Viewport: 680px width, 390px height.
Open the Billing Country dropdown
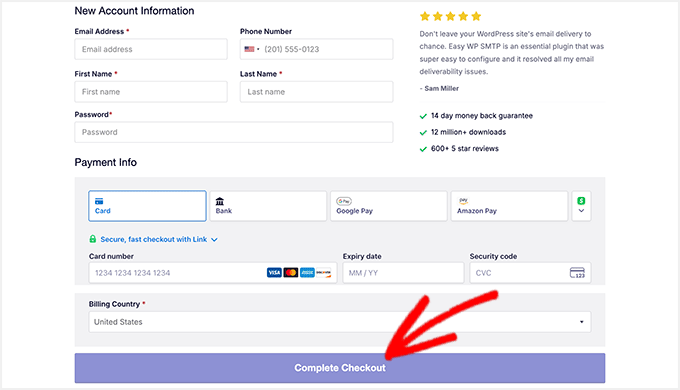pyautogui.click(x=340, y=322)
